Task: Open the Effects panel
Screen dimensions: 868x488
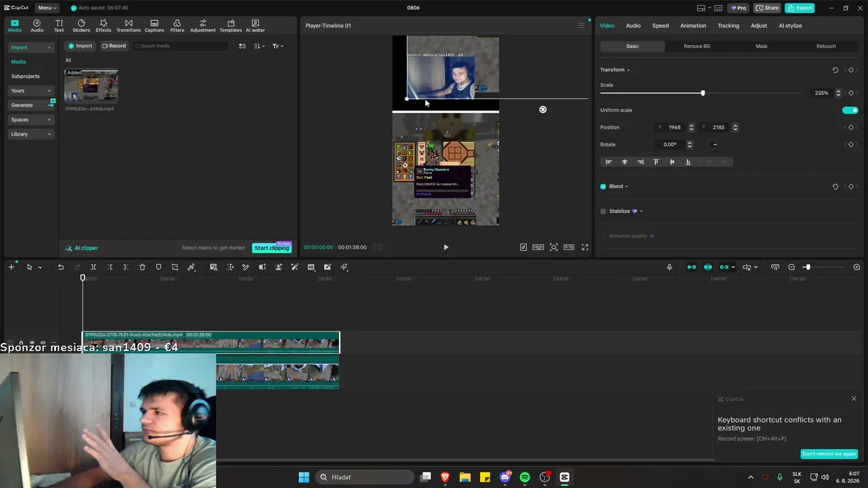Action: (x=103, y=26)
